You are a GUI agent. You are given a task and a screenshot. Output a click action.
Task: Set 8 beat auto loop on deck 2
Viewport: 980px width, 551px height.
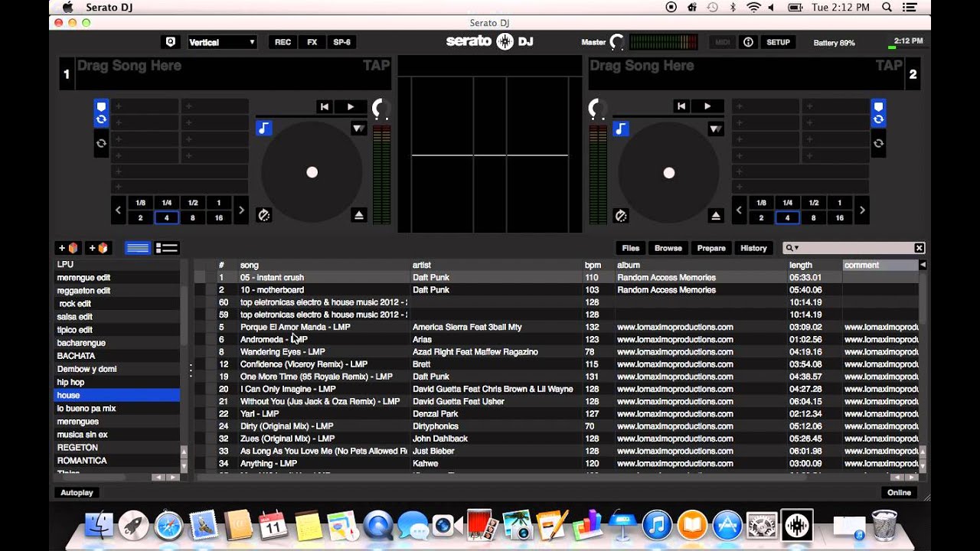[x=813, y=218]
